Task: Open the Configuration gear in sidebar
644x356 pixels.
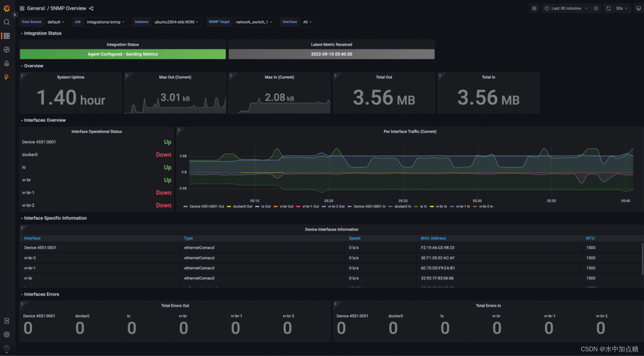Action: [x=7, y=335]
